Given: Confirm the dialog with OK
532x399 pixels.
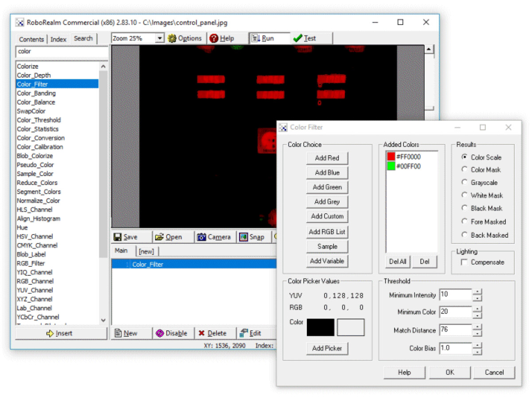Looking at the screenshot, I should pyautogui.click(x=450, y=373).
